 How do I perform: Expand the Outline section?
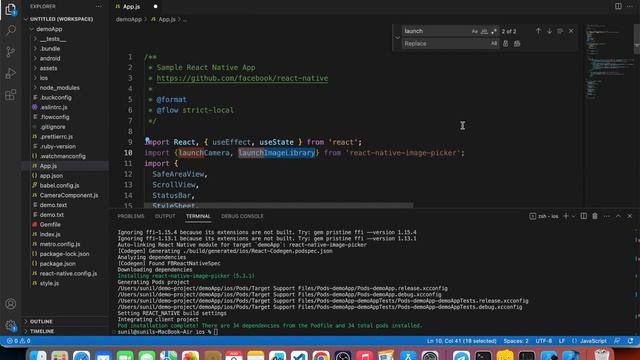pos(41,322)
